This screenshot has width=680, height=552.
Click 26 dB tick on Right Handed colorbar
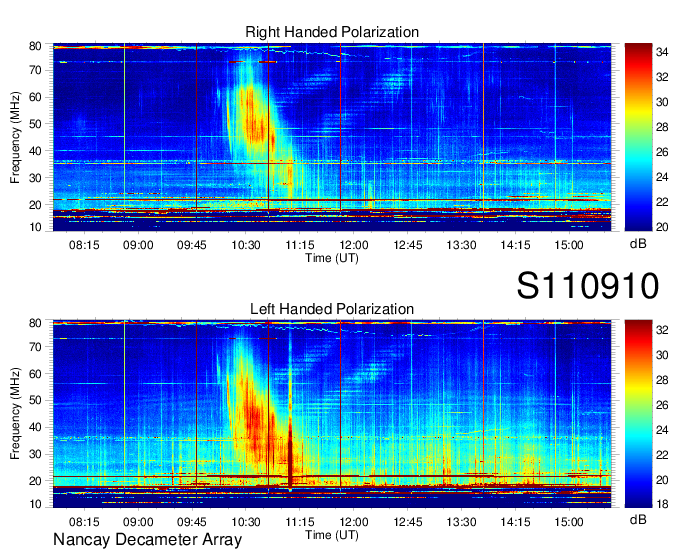pos(662,152)
